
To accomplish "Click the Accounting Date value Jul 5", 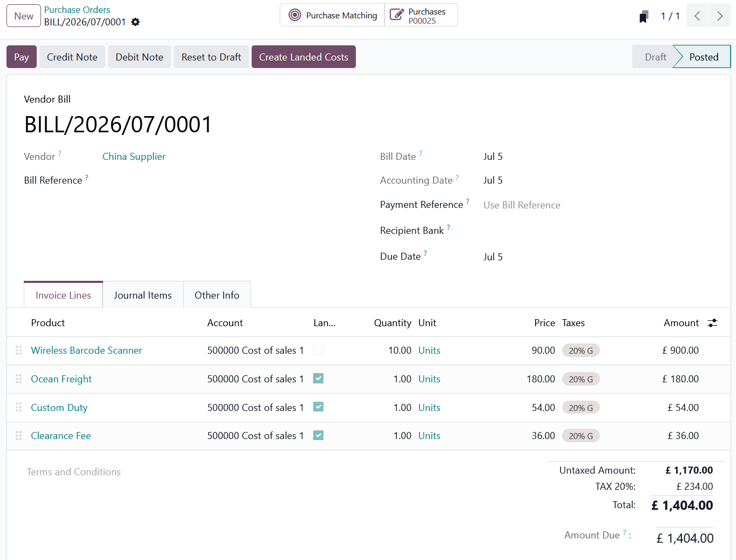I will (493, 180).
